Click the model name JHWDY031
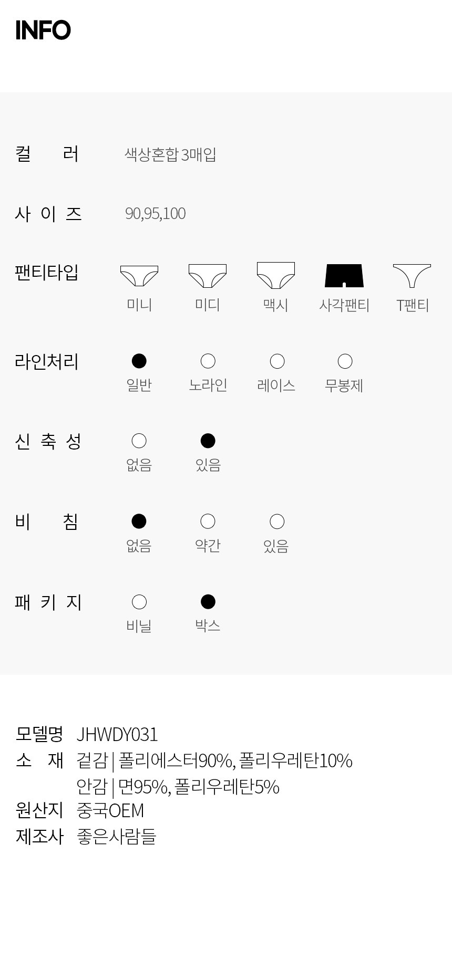This screenshot has height=980, width=452. tap(117, 734)
